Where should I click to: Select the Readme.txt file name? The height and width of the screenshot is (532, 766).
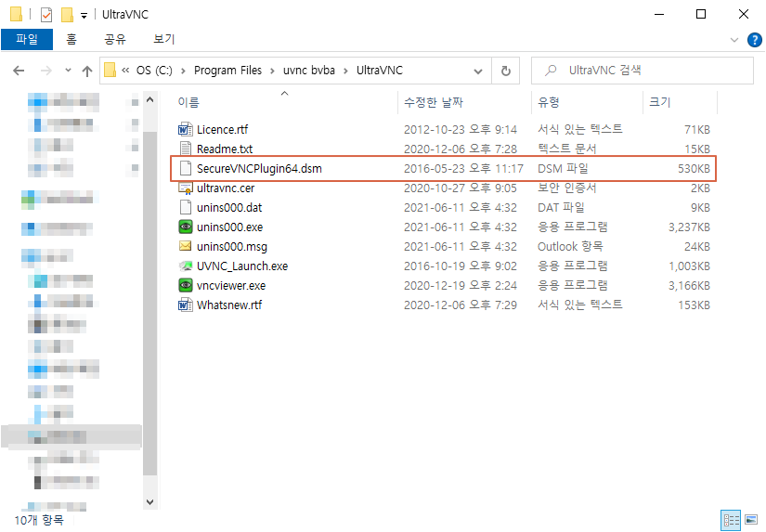click(x=225, y=149)
